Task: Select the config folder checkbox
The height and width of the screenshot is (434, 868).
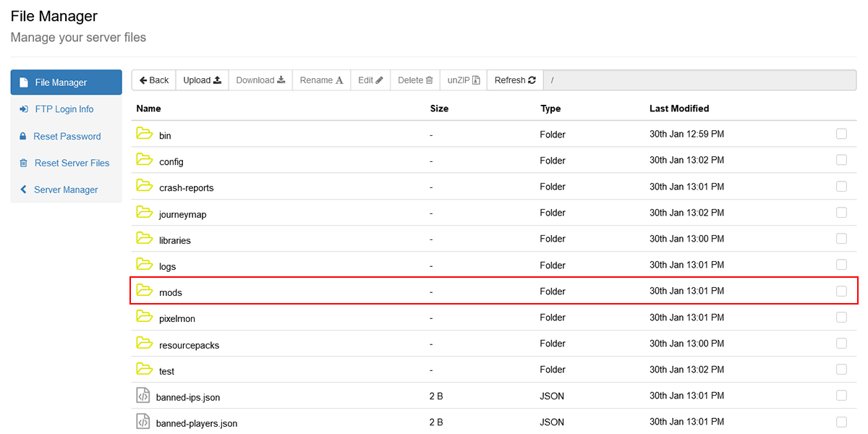Action: coord(841,160)
